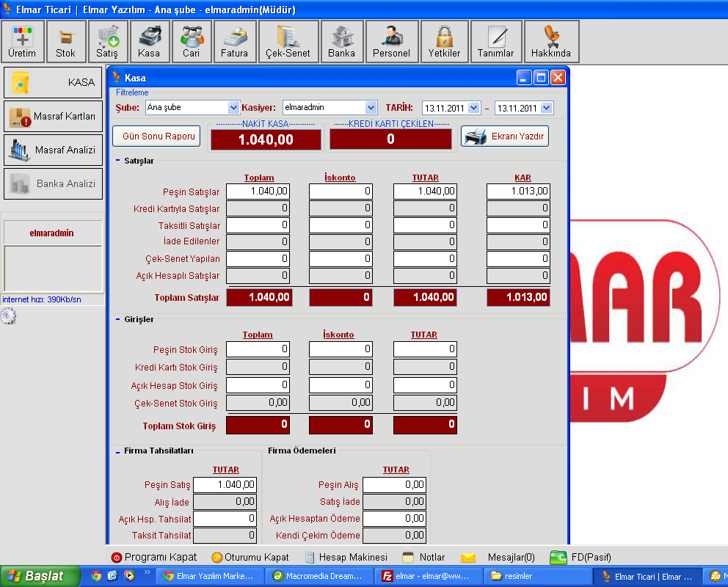Click the internet hızı: 390Kb/sn status text
The width and height of the screenshot is (728, 587).
click(x=42, y=300)
